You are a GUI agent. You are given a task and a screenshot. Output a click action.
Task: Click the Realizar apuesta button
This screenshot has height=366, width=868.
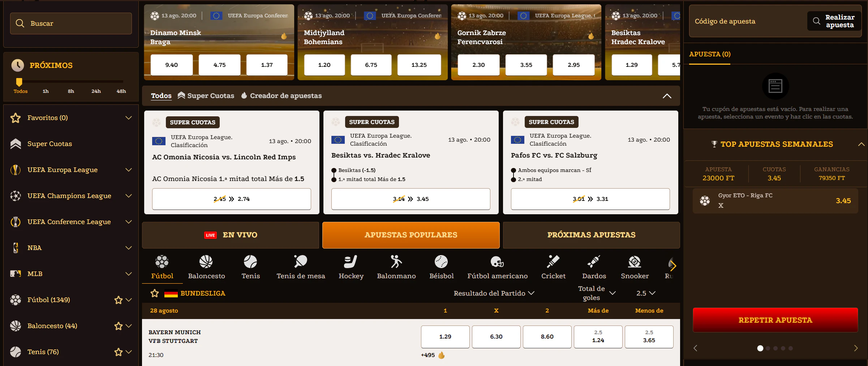pyautogui.click(x=834, y=21)
